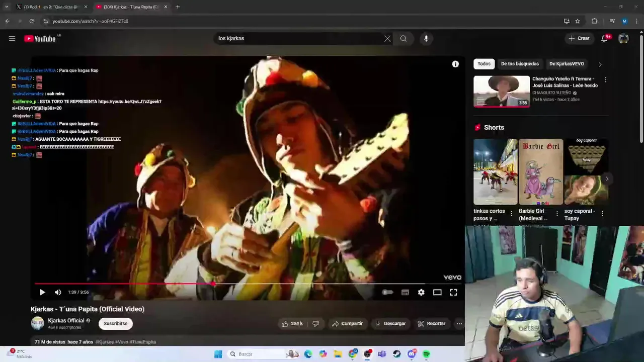Like the video with thumbs up
This screenshot has width=644, height=362.
tap(292, 324)
